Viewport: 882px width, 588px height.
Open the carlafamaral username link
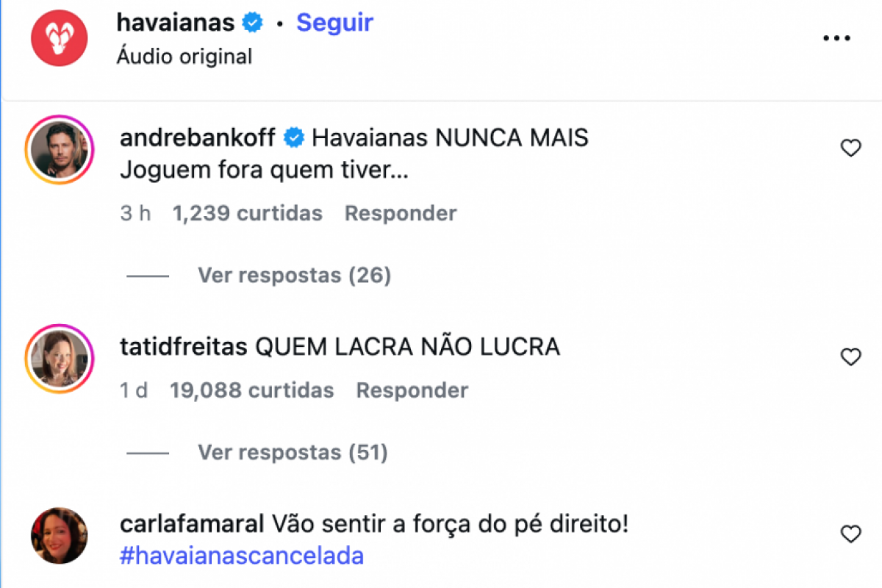[x=191, y=525]
